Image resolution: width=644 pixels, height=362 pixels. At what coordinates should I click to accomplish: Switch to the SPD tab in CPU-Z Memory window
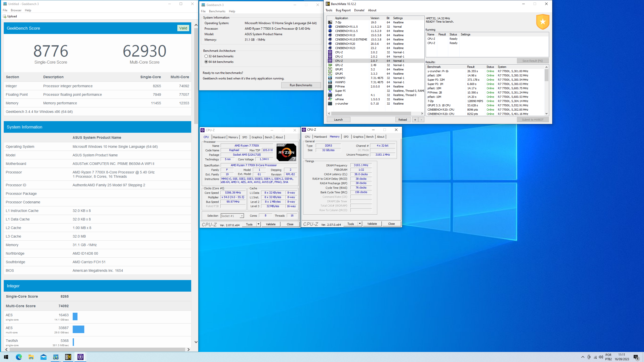[x=346, y=137]
